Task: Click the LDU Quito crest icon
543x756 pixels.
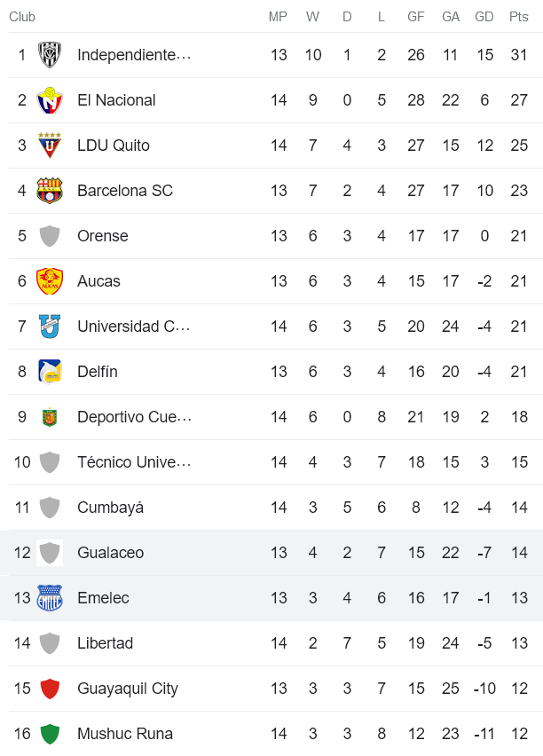Action: [50, 146]
